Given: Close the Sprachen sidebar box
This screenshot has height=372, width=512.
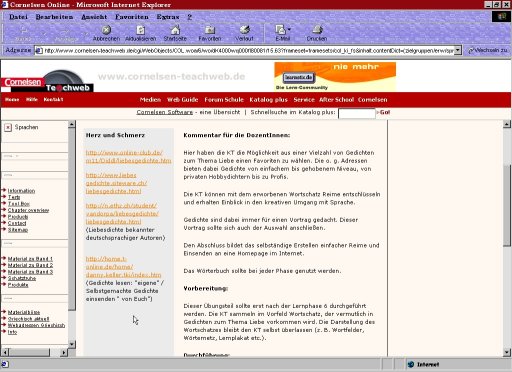Looking at the screenshot, I should pos(8,127).
